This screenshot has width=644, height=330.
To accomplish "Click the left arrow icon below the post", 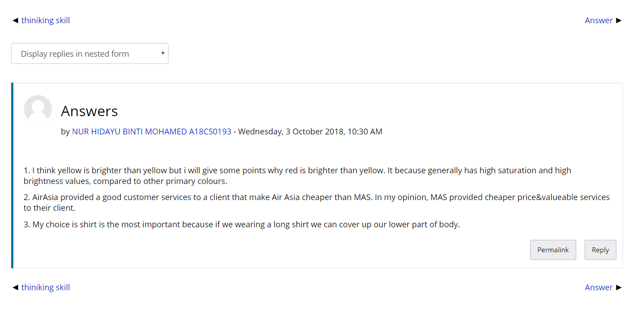I will [x=15, y=288].
